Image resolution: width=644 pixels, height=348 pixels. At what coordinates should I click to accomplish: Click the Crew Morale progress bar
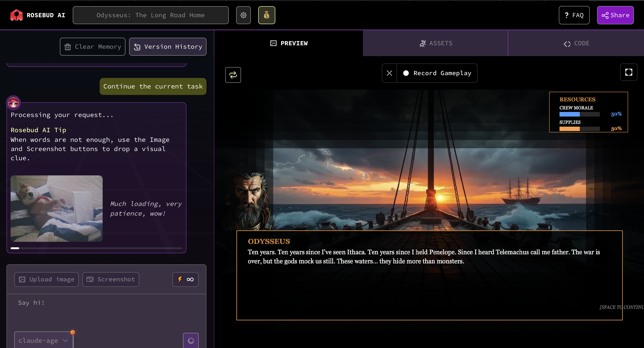[x=579, y=114]
